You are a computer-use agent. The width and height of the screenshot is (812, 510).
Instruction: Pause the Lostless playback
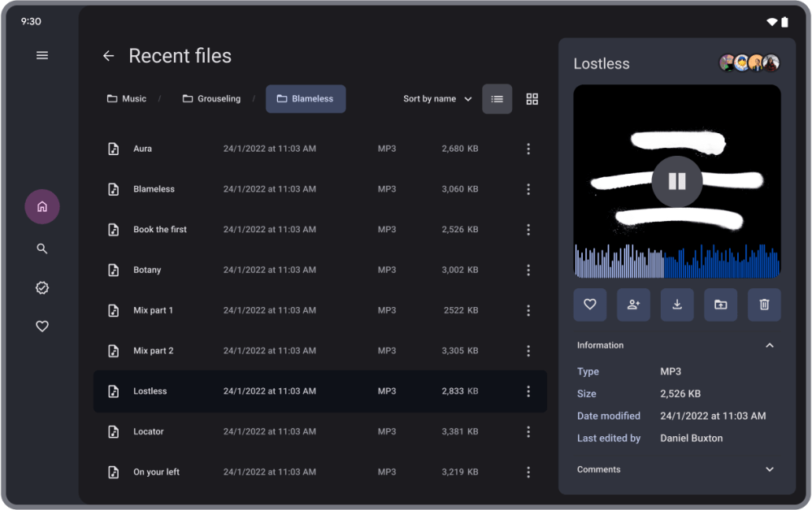click(677, 181)
